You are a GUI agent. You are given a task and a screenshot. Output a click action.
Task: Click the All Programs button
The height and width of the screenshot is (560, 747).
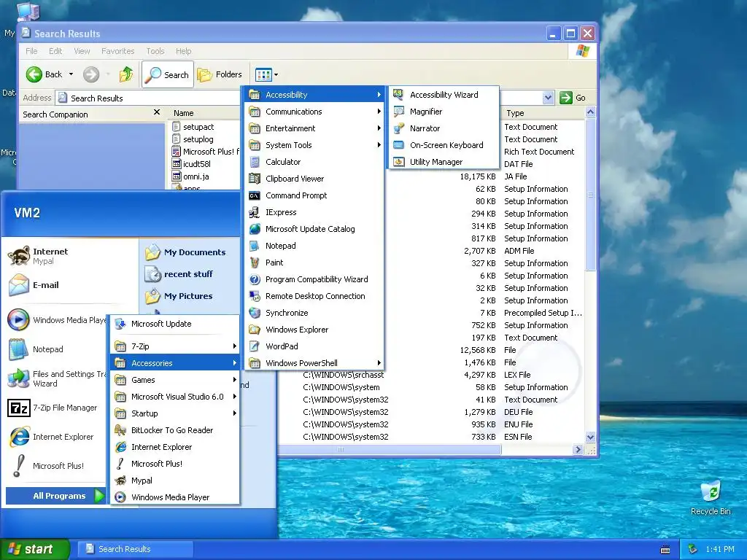pos(55,496)
